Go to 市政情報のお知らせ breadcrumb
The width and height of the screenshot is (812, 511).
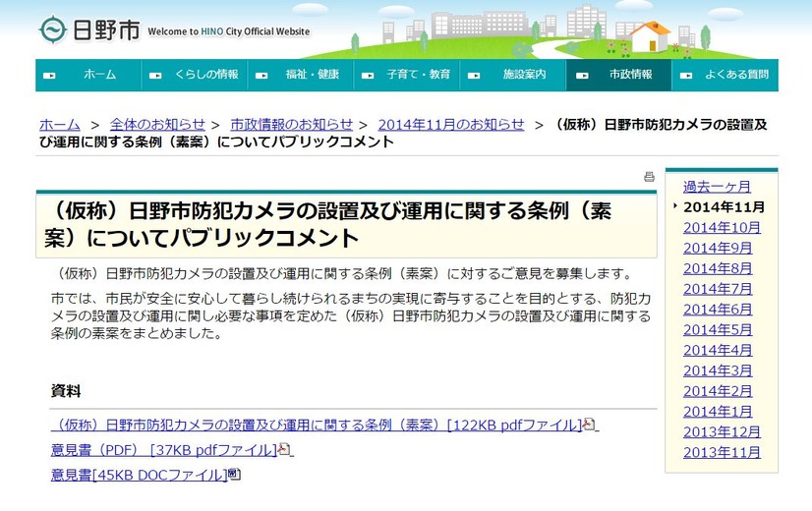click(292, 125)
